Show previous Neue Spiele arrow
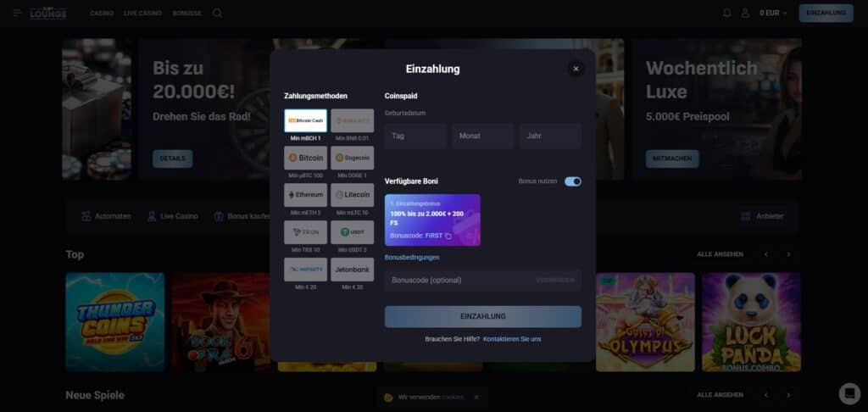 pyautogui.click(x=766, y=395)
